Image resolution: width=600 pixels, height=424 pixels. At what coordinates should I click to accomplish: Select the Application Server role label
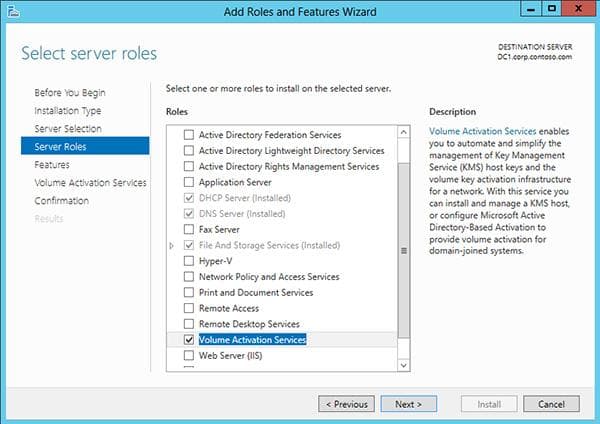235,182
